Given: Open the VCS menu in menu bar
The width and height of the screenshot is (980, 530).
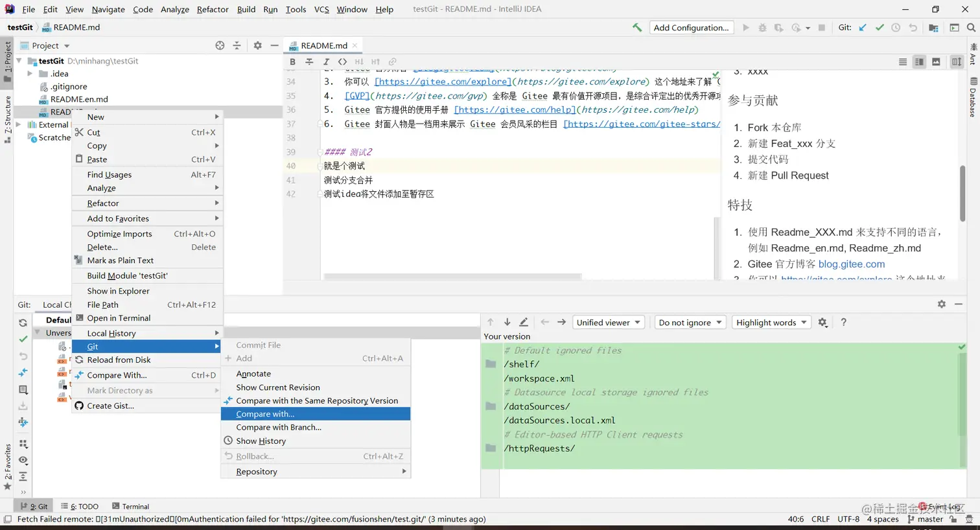Looking at the screenshot, I should click(321, 9).
